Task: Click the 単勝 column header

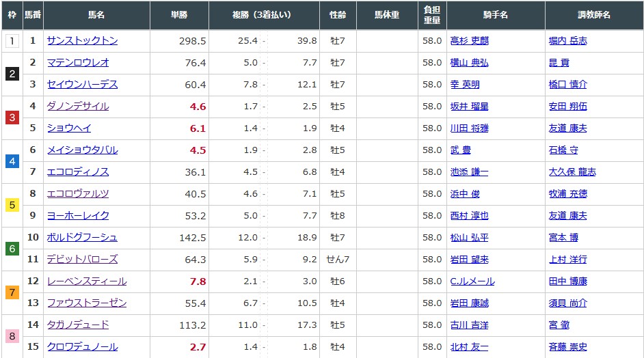Action: point(179,15)
